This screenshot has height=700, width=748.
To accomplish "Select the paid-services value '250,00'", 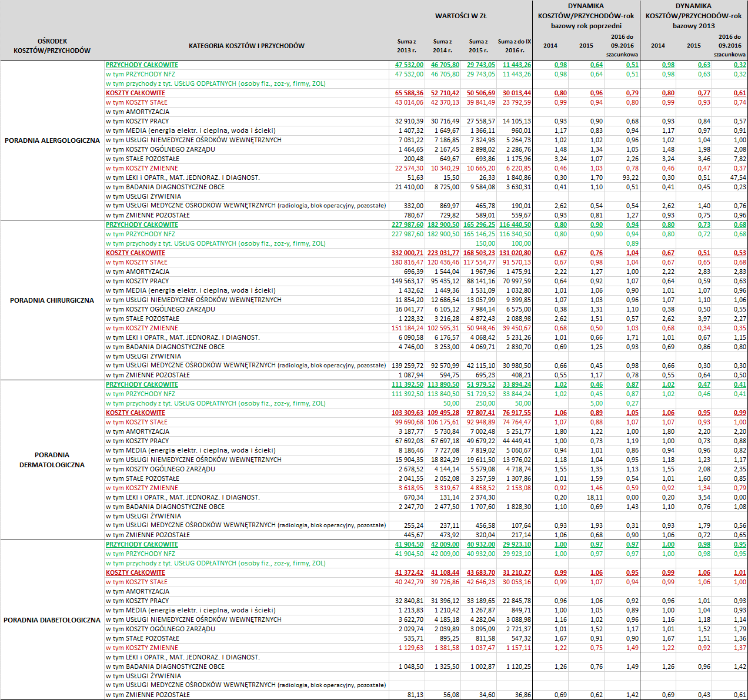I will coord(485,403).
